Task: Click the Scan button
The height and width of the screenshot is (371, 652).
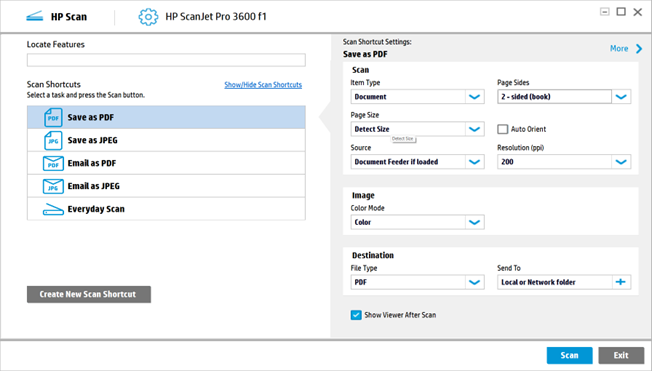Action: (569, 355)
